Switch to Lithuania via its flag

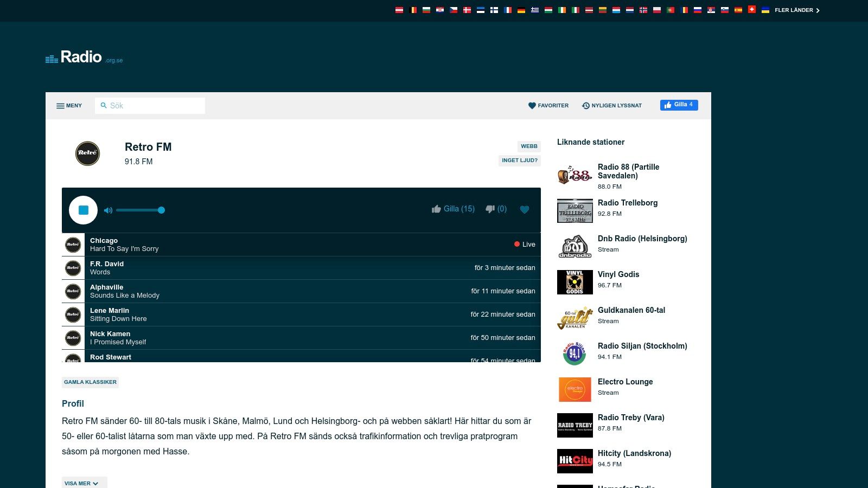603,10
